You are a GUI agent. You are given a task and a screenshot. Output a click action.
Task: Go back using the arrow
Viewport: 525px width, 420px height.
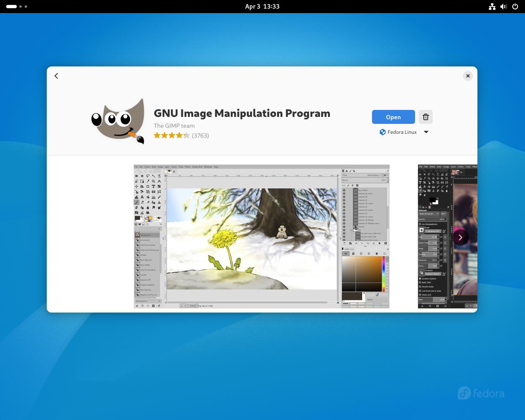pyautogui.click(x=57, y=76)
